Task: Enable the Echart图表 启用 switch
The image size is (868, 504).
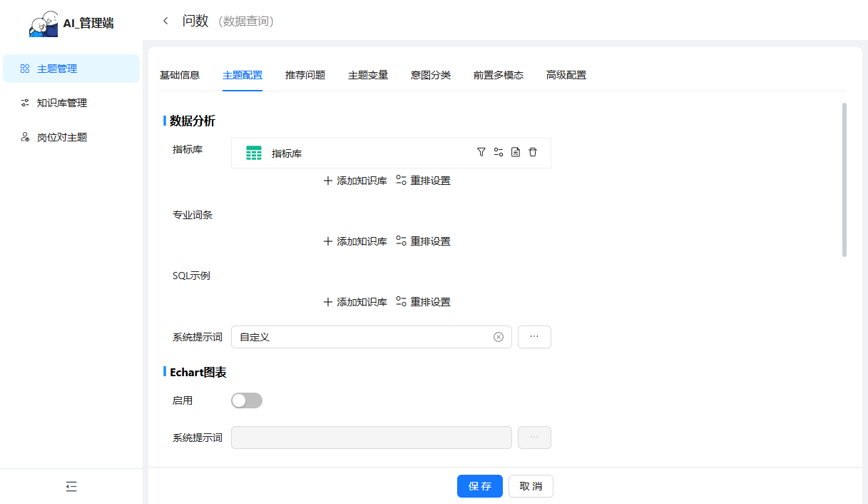Action: pyautogui.click(x=247, y=400)
